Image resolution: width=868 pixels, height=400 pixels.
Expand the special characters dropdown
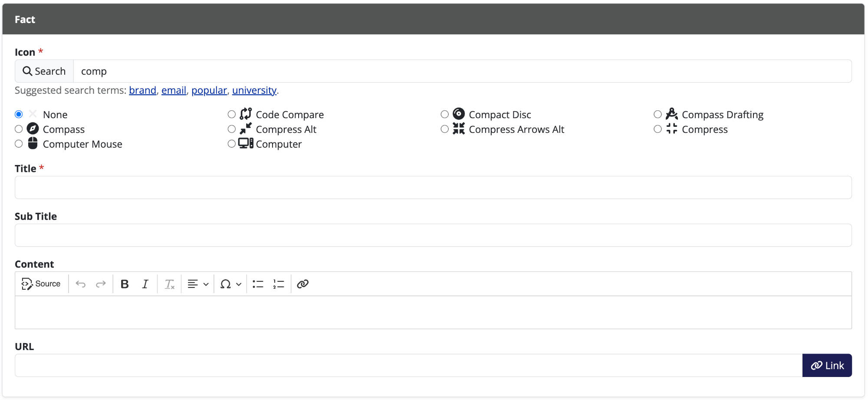230,284
